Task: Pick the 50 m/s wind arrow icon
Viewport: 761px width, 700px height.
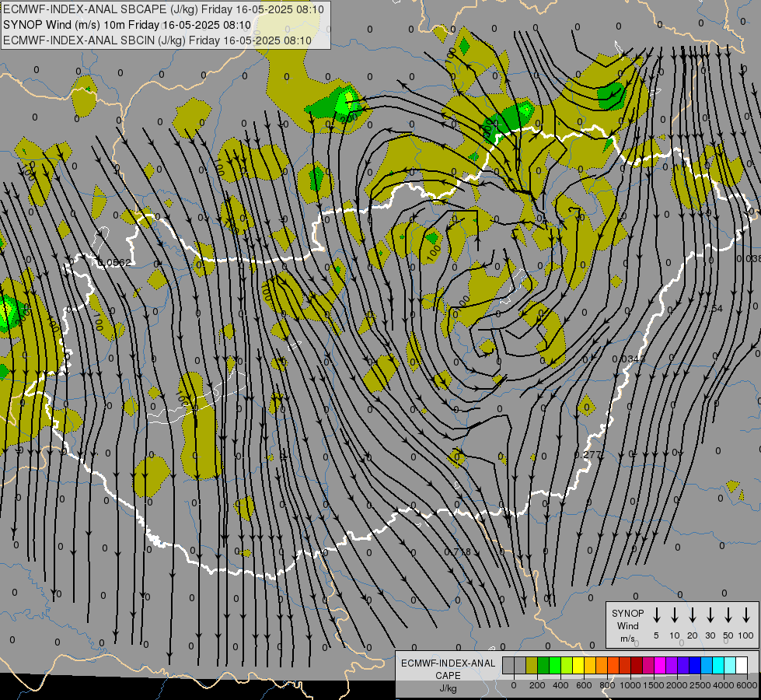Action: pyautogui.click(x=728, y=615)
